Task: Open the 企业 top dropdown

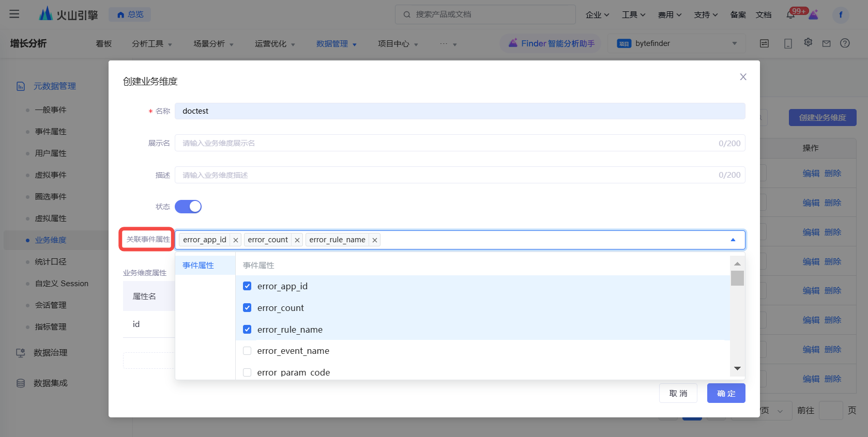Action: [x=598, y=14]
